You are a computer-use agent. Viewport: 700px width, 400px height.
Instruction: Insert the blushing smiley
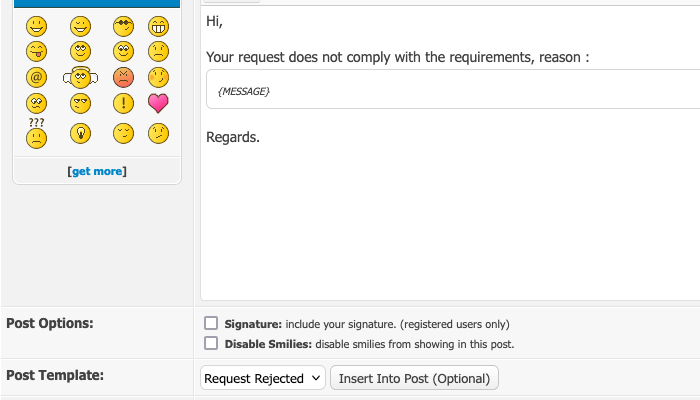click(x=158, y=77)
